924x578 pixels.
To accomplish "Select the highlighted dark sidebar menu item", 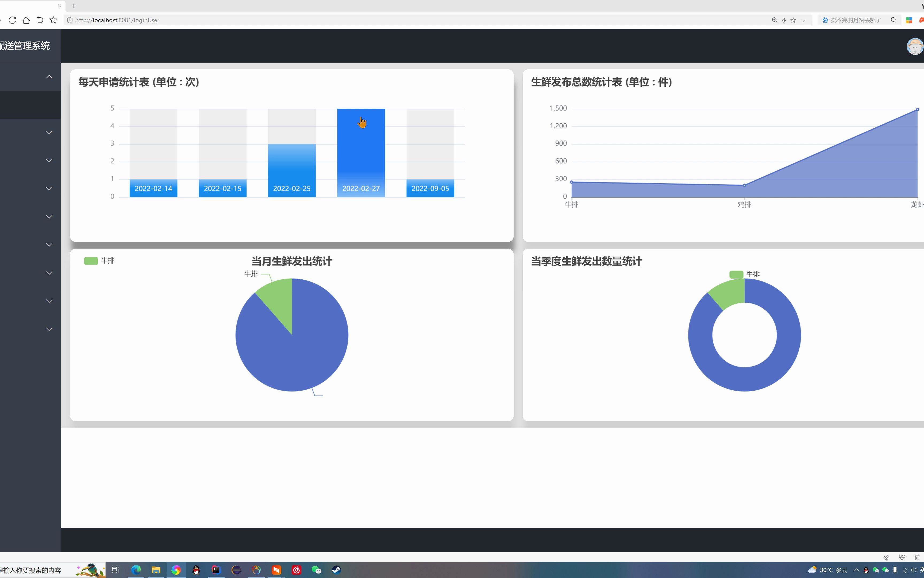I will 30,105.
